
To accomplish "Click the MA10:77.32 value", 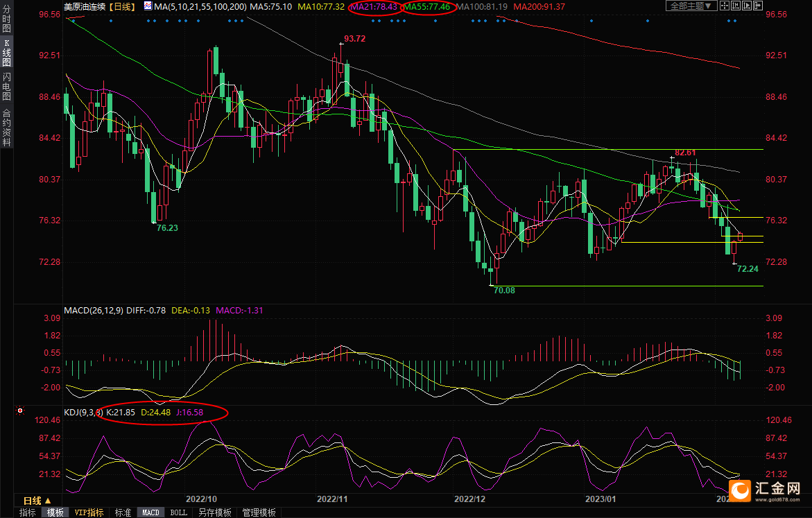I will coord(321,7).
